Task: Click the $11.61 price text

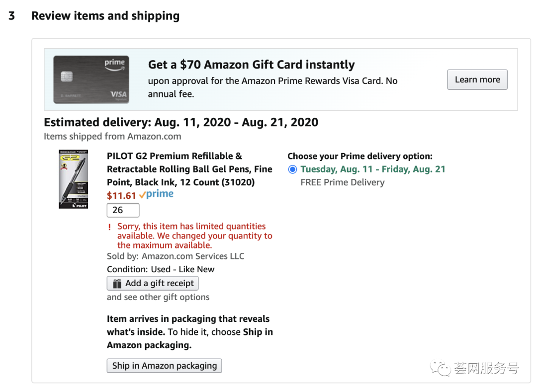Action: click(121, 195)
